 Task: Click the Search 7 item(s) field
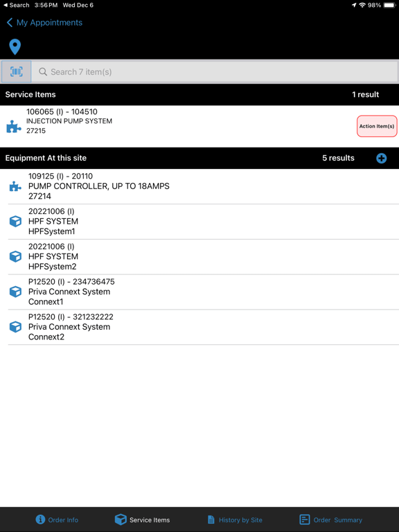click(x=215, y=71)
